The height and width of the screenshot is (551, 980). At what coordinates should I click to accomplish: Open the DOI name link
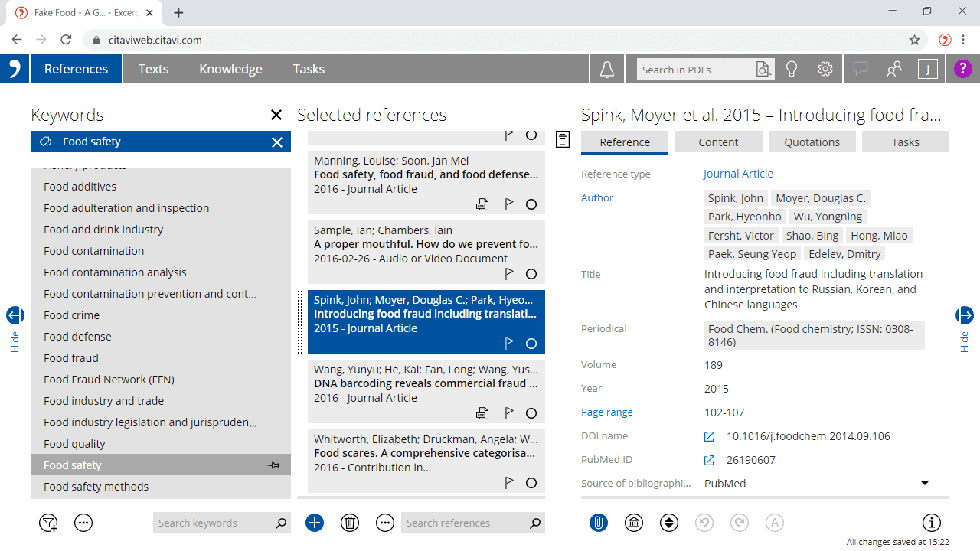710,436
